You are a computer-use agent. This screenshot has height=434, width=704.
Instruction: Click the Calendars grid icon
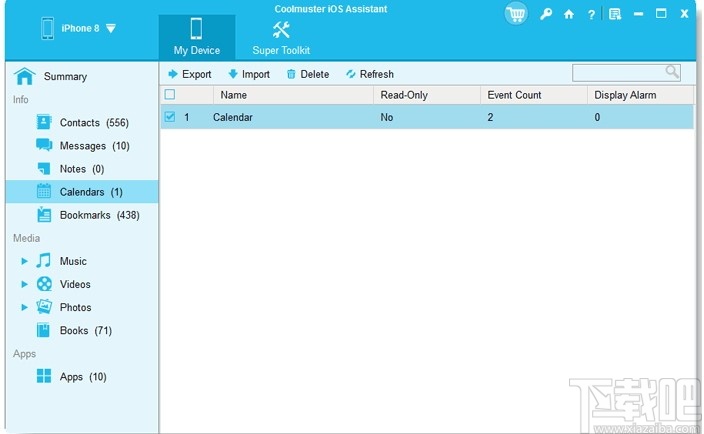[44, 191]
